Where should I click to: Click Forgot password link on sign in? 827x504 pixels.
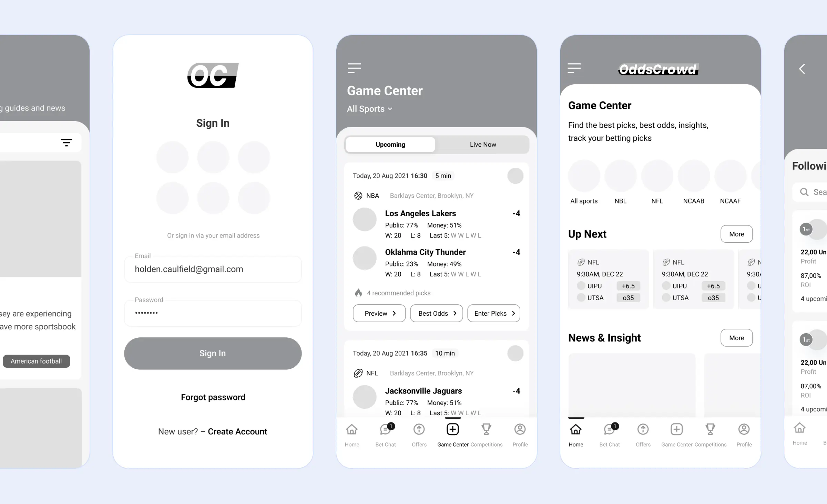click(x=213, y=397)
